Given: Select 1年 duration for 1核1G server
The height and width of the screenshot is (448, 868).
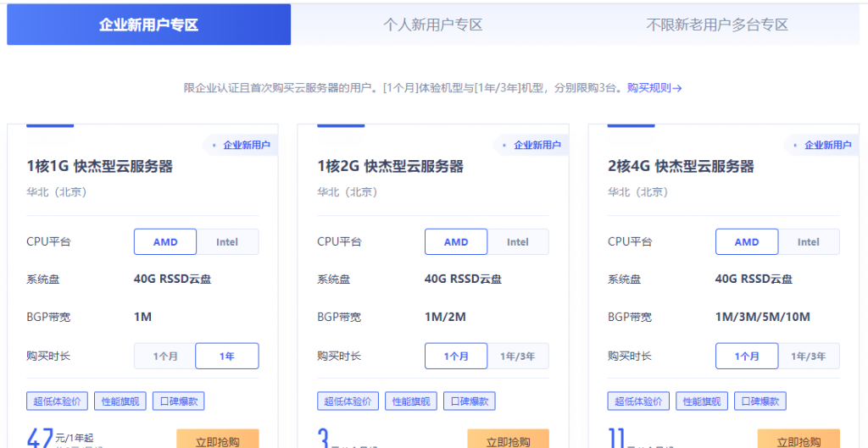Looking at the screenshot, I should [x=227, y=357].
